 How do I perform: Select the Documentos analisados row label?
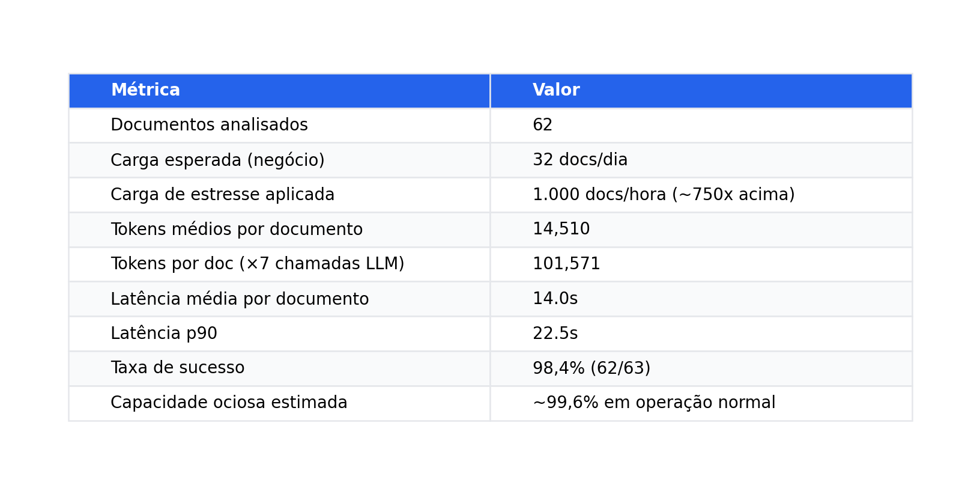point(209,125)
